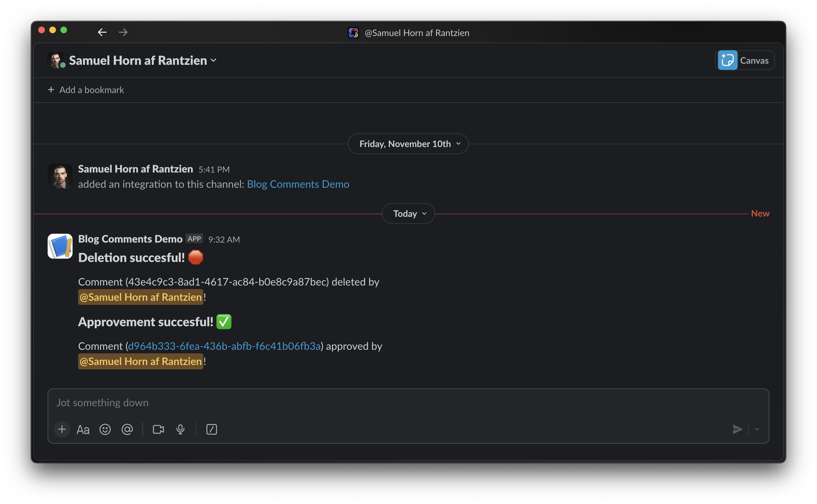Show text formatting options with the Aa icon
Image resolution: width=817 pixels, height=504 pixels.
click(83, 429)
